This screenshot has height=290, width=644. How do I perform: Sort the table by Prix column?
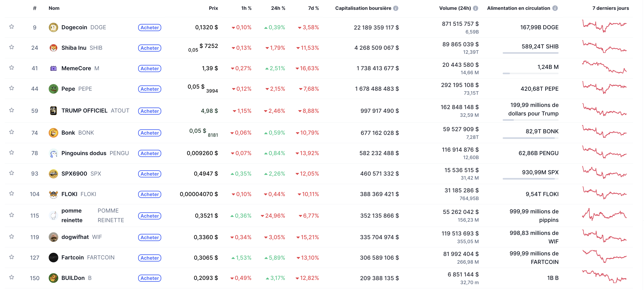pyautogui.click(x=213, y=8)
